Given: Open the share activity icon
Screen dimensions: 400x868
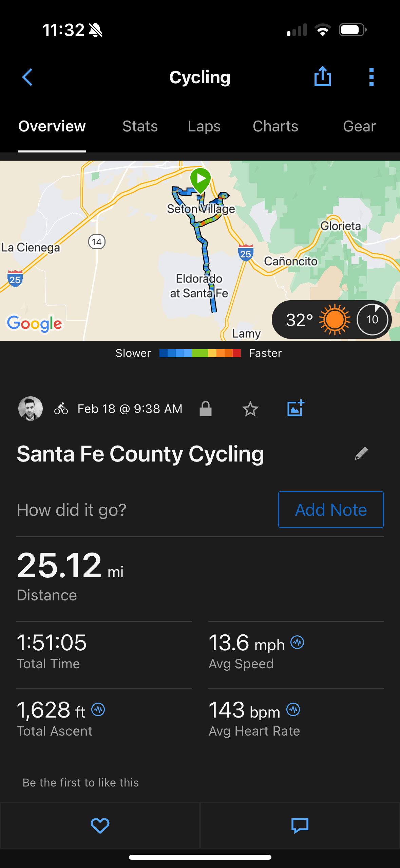Looking at the screenshot, I should tap(322, 77).
